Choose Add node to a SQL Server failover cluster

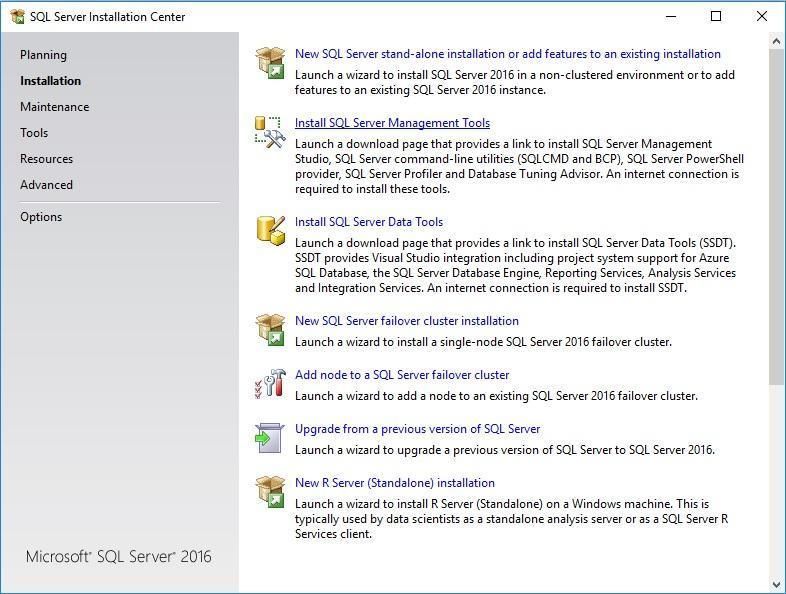click(x=402, y=375)
